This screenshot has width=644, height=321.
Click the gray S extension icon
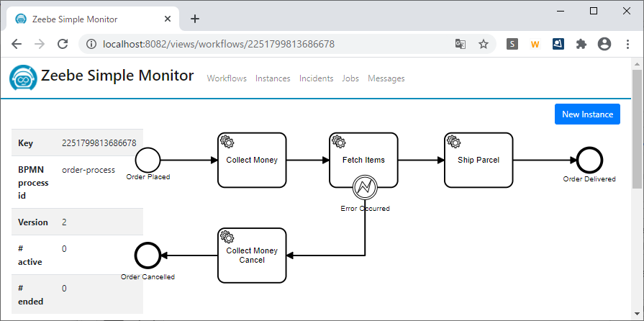click(512, 44)
